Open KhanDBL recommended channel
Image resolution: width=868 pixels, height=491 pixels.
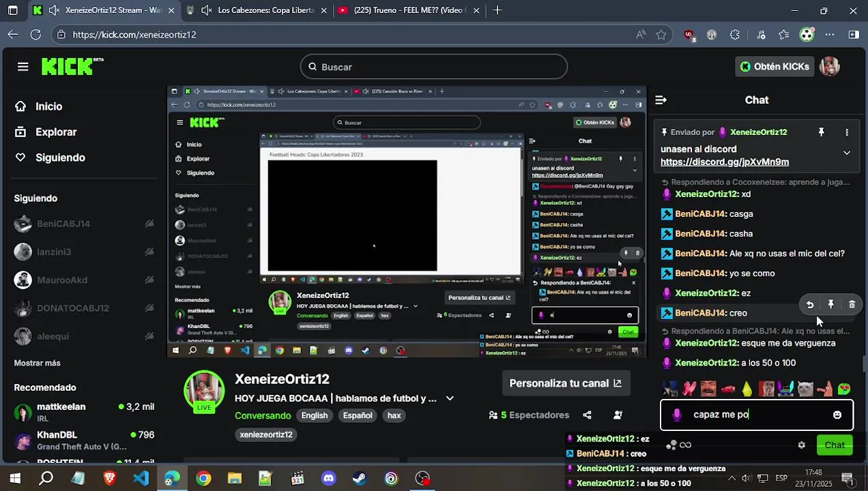(83, 440)
